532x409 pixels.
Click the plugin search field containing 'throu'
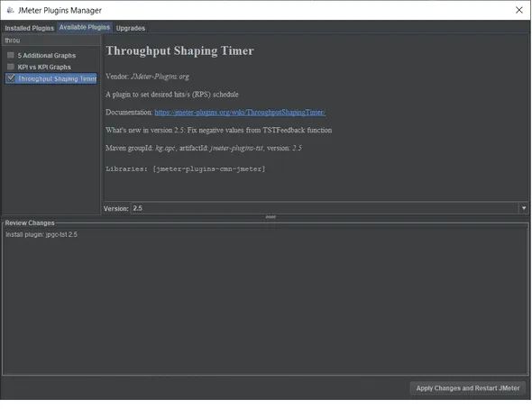[x=51, y=40]
